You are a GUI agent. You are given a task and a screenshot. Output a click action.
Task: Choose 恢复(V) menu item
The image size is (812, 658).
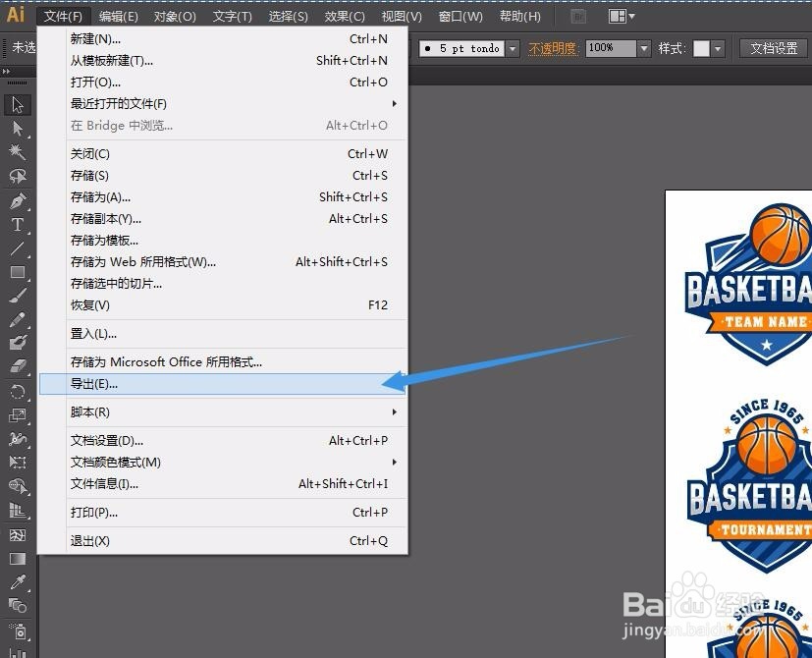(222, 305)
